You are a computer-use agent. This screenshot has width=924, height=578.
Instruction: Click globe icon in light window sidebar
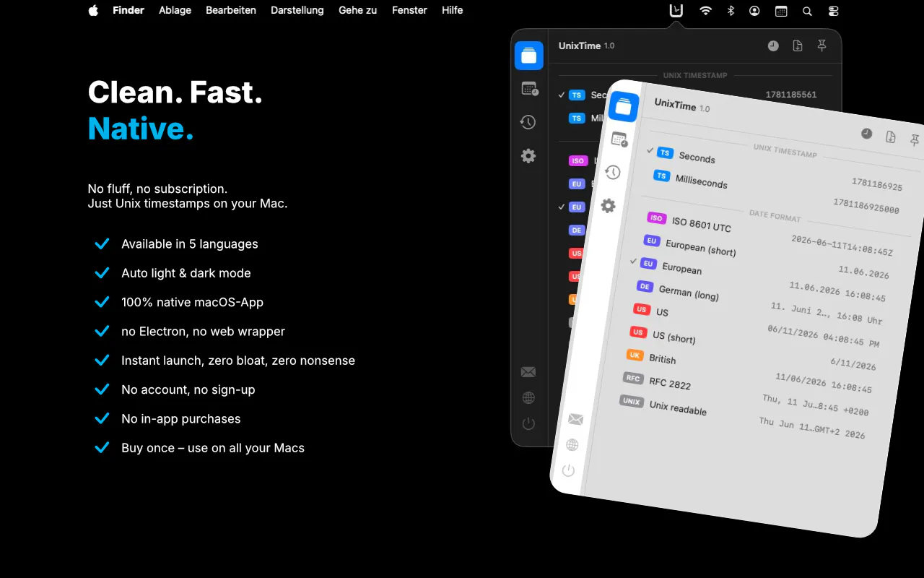point(572,445)
